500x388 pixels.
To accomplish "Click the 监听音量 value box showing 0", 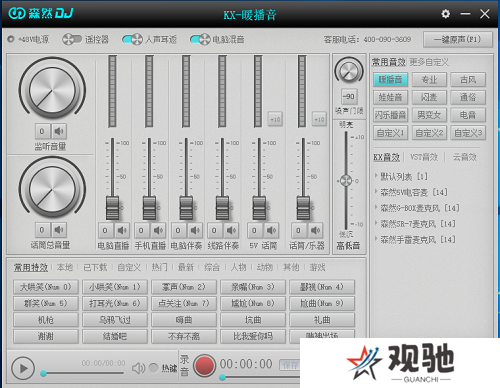I will pyautogui.click(x=42, y=131).
